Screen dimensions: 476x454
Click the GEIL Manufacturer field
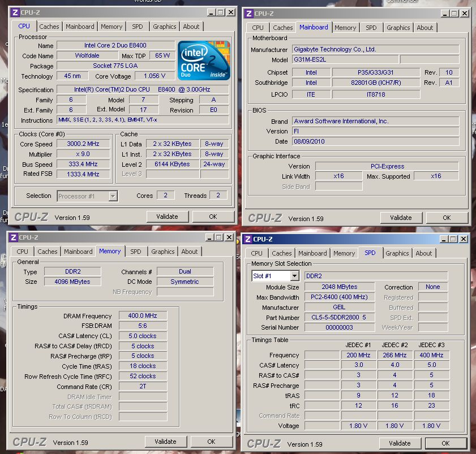point(339,307)
